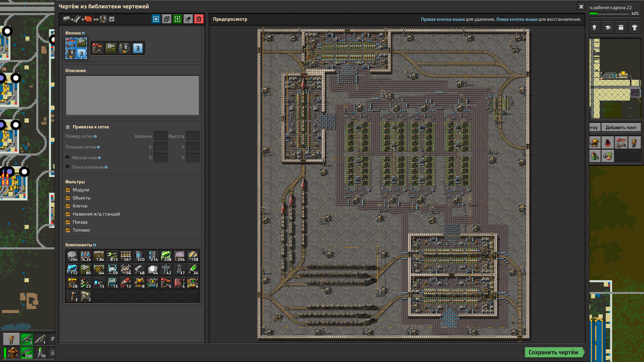Toggle the Названия ж/д станций checkbox
Screen dimensions: 644x362
[x=68, y=214]
